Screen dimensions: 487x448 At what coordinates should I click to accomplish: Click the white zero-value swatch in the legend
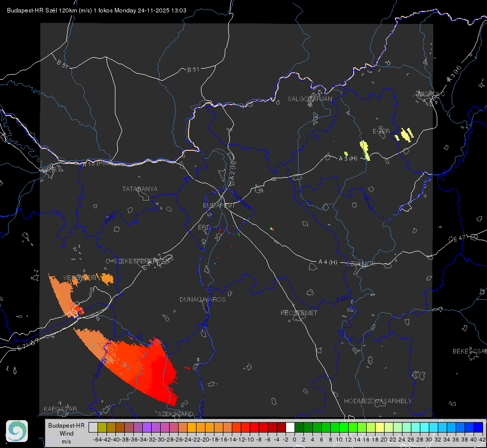point(290,427)
